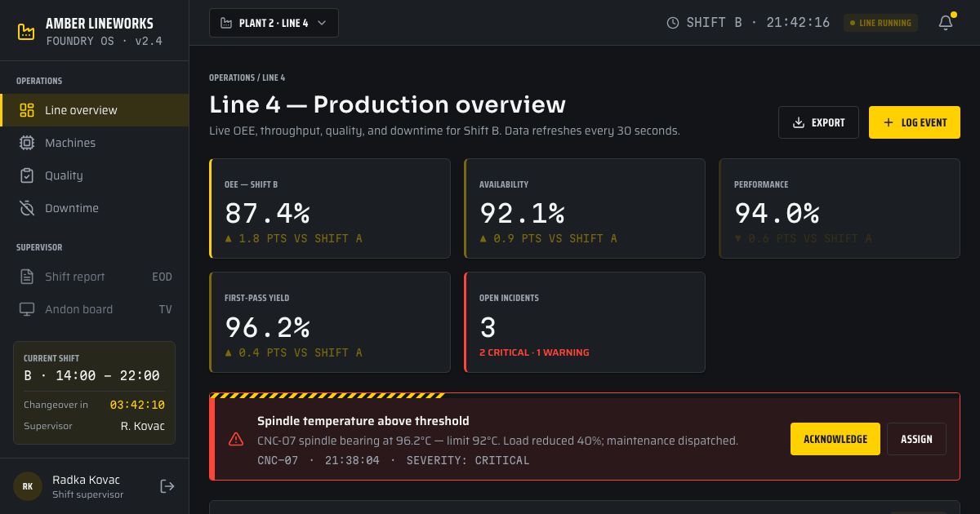Click 'Spindle temperature above threshold' title

(363, 421)
